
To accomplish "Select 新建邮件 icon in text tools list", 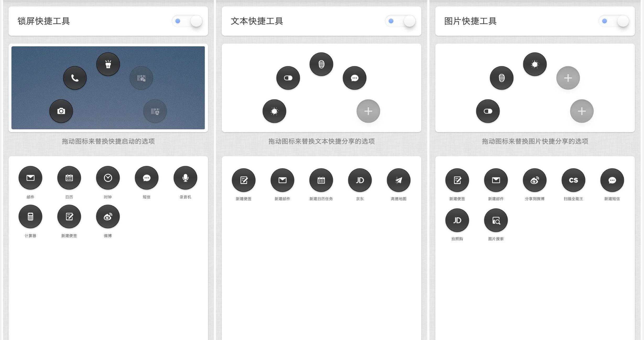I will coord(282,180).
